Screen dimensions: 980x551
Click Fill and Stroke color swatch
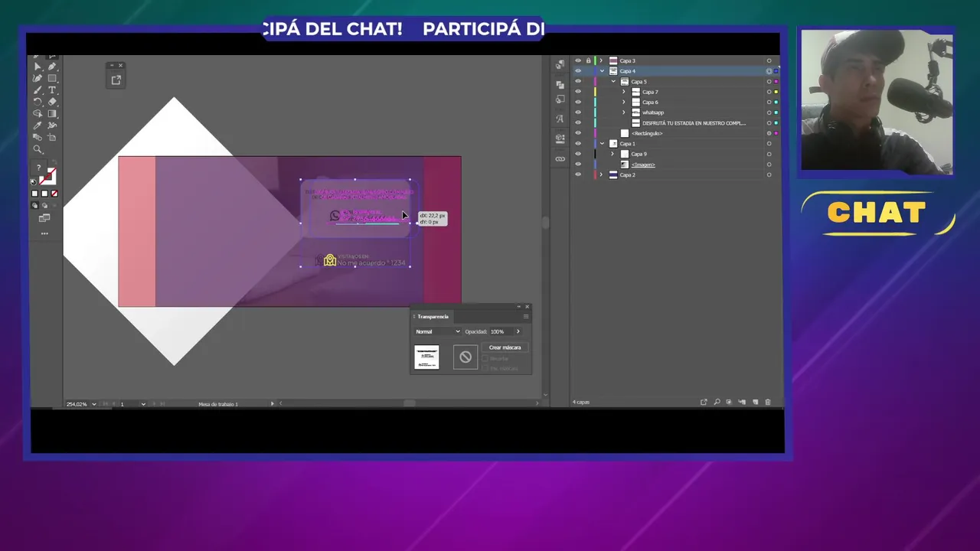(x=44, y=171)
